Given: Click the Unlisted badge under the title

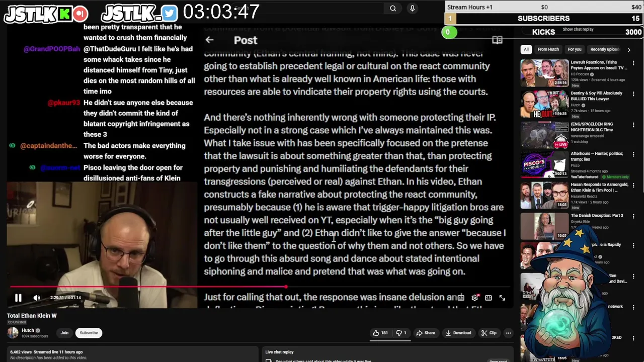Looking at the screenshot, I should [x=17, y=322].
